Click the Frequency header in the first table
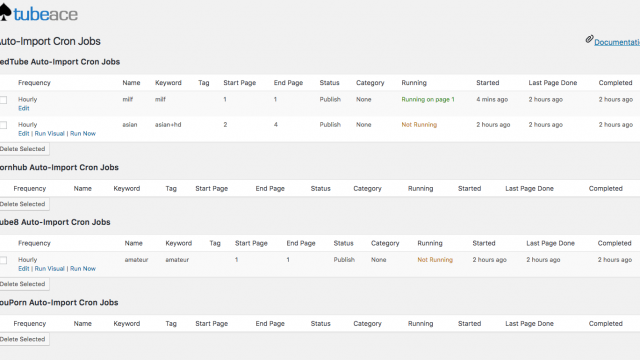Image resolution: width=640 pixels, height=360 pixels. coord(34,82)
